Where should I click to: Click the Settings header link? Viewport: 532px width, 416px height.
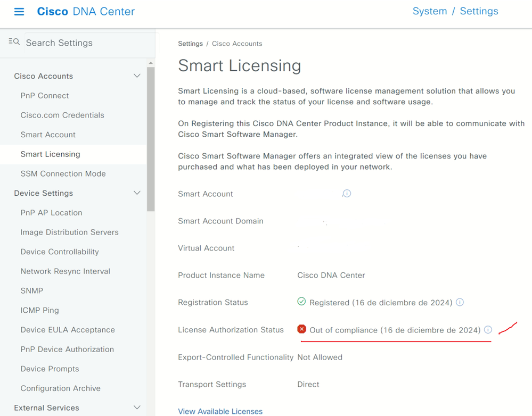coord(479,11)
